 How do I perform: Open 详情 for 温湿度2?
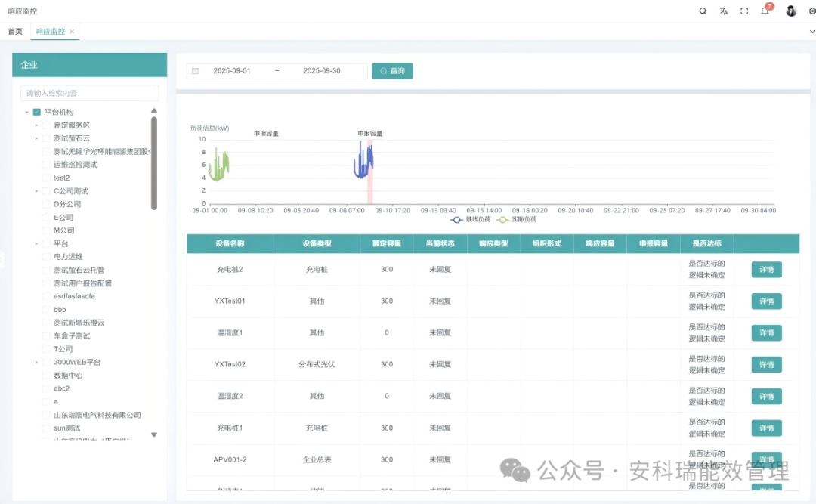[767, 397]
